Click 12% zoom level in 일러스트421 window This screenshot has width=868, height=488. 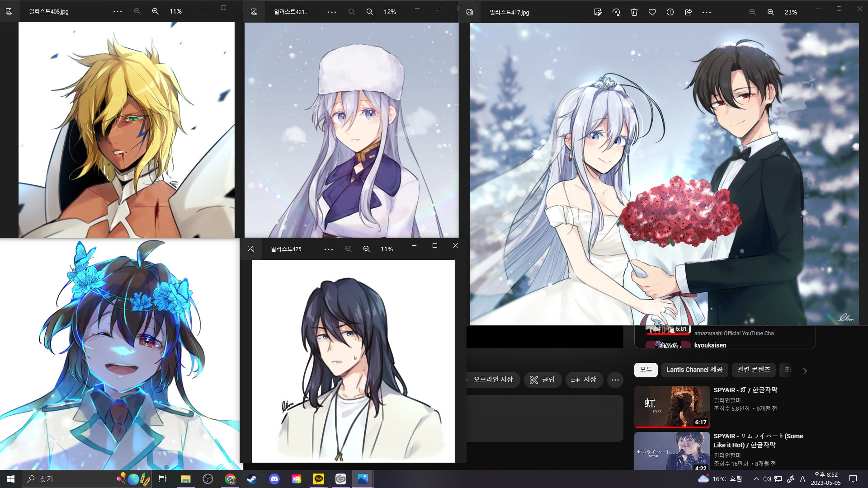tap(390, 12)
